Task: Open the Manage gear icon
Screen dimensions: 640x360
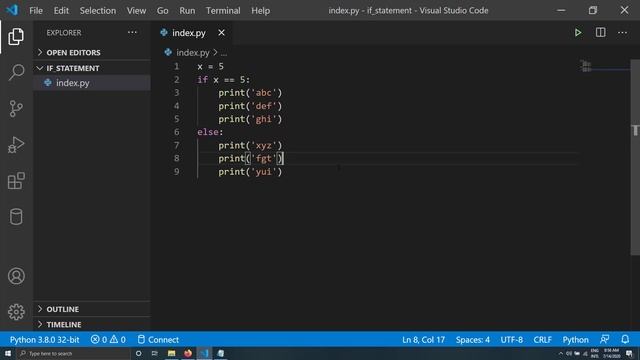Action: coord(16,312)
